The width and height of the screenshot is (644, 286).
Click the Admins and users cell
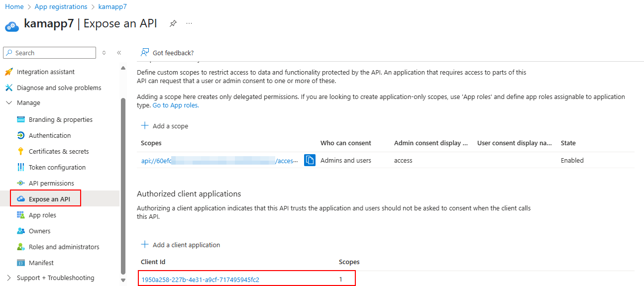(346, 161)
